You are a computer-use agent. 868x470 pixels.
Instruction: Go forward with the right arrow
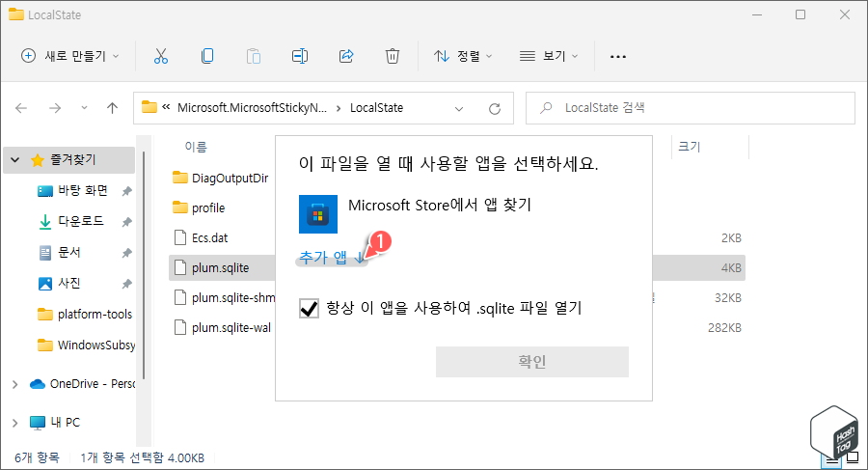[x=55, y=108]
